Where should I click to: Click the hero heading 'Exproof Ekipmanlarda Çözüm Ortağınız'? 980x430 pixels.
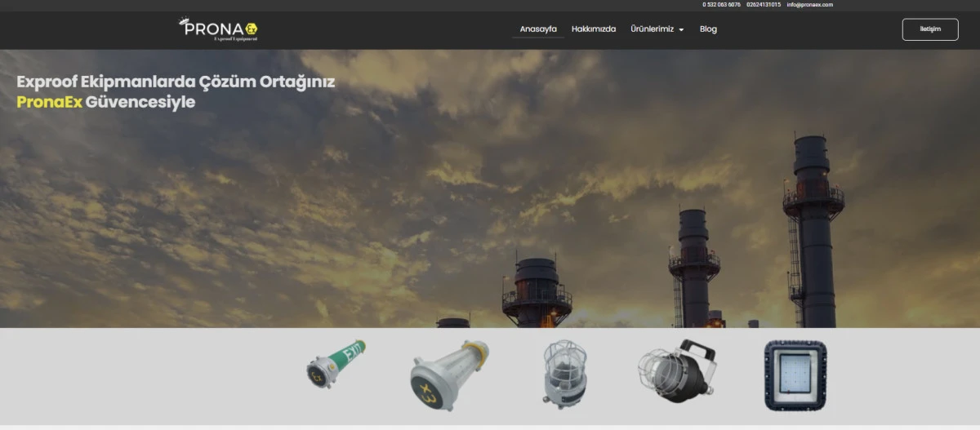[176, 82]
